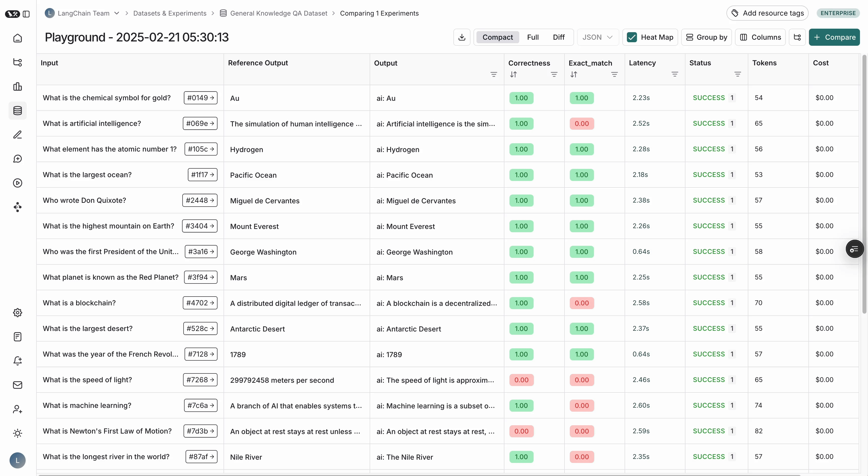Click the Home icon in the sidebar
The image size is (868, 476).
[18, 38]
